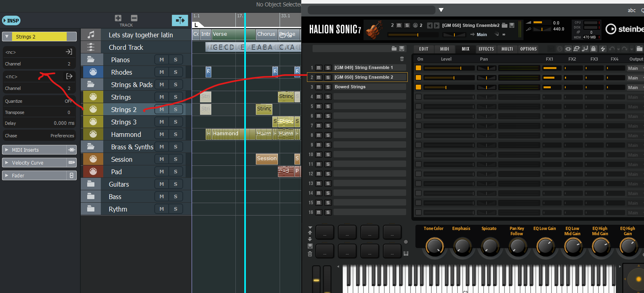644x293 pixels.
Task: Select the Bowed Strings slot
Action: [370, 87]
